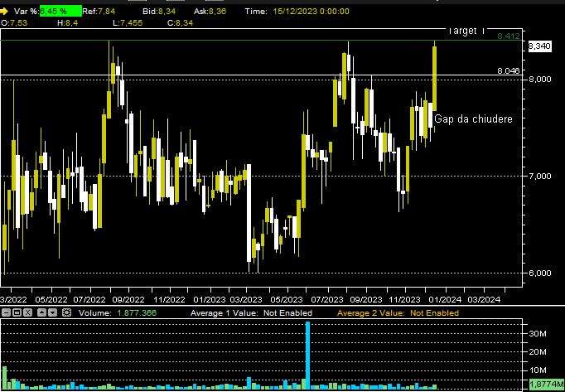Viewport: 565px width, 392px height.
Task: Click the 03/2023 date axis label
Action: pos(247,300)
